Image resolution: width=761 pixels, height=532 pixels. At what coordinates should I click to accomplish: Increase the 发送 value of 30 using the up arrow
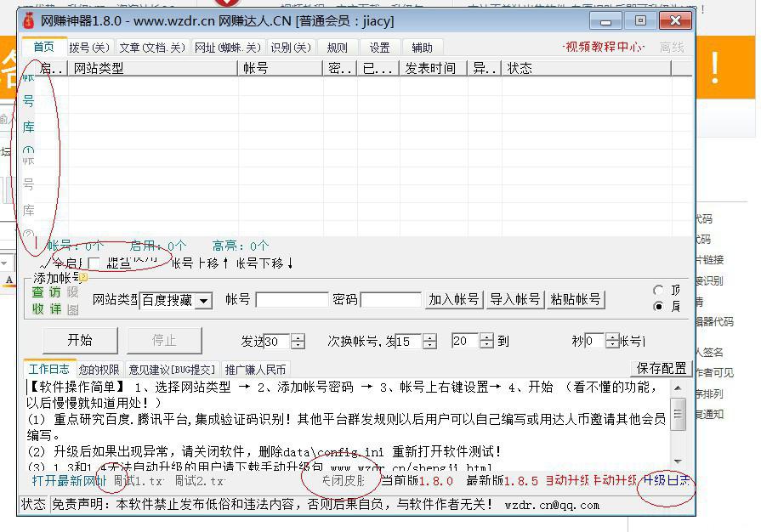[x=298, y=337]
